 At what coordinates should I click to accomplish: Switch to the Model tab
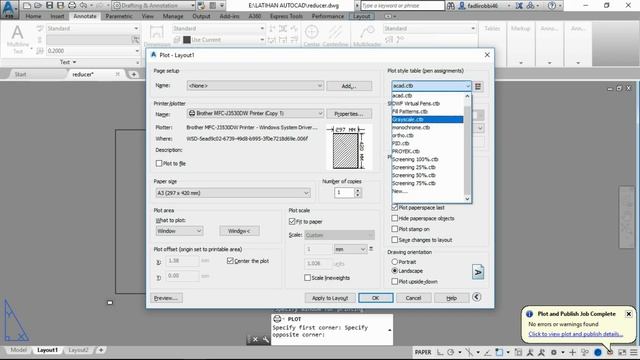coord(18,350)
